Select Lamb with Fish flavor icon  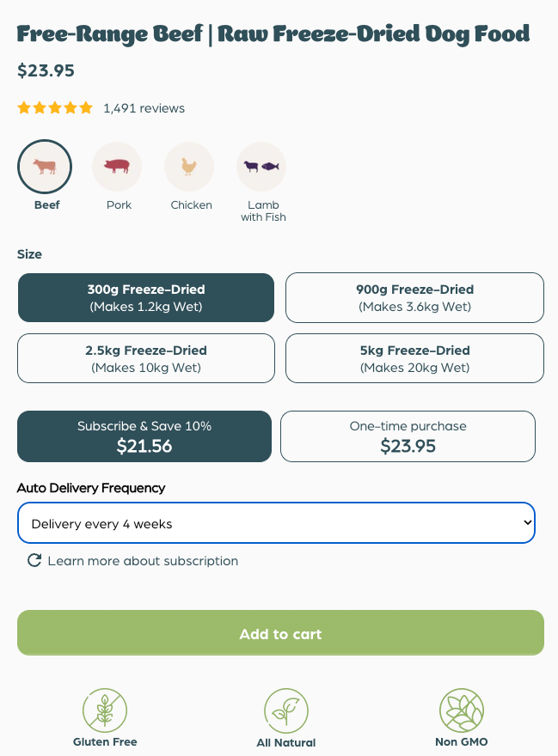261,167
